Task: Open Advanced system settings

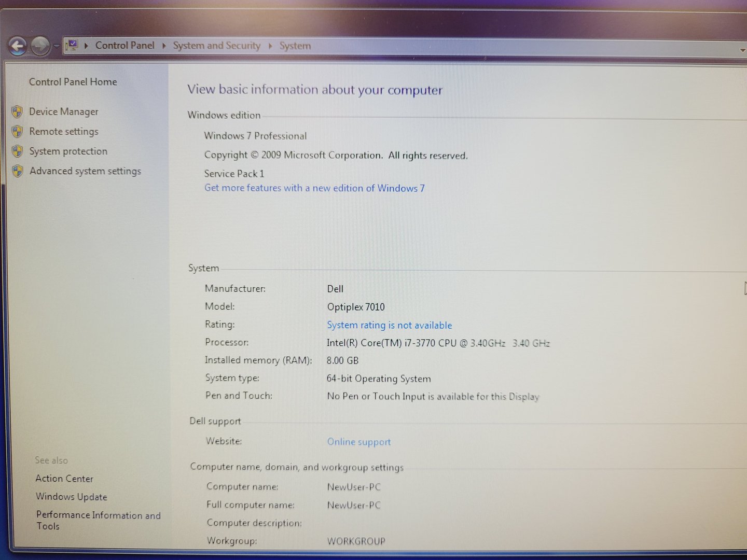Action: pyautogui.click(x=86, y=171)
